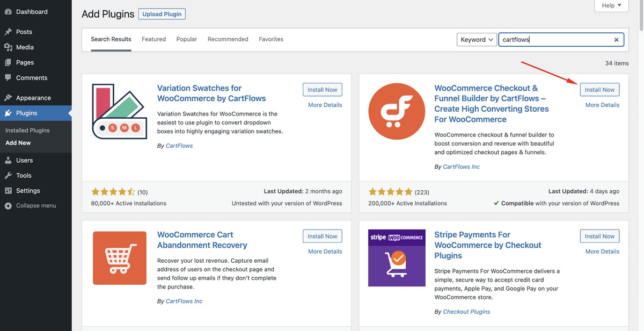The width and height of the screenshot is (644, 331).
Task: Open Checkout Plugins author link
Action: point(466,312)
